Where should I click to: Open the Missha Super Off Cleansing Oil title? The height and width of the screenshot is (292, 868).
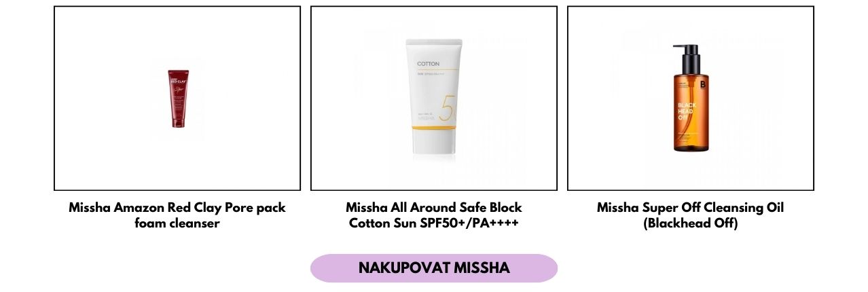(x=690, y=207)
